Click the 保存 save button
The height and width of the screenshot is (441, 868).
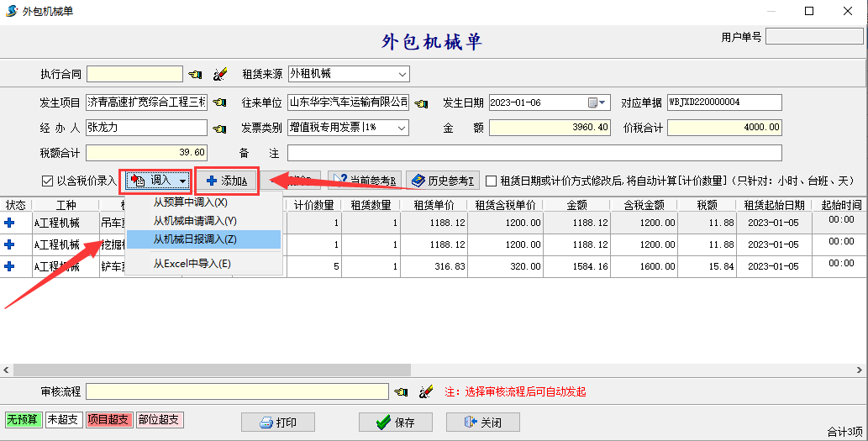tap(396, 423)
